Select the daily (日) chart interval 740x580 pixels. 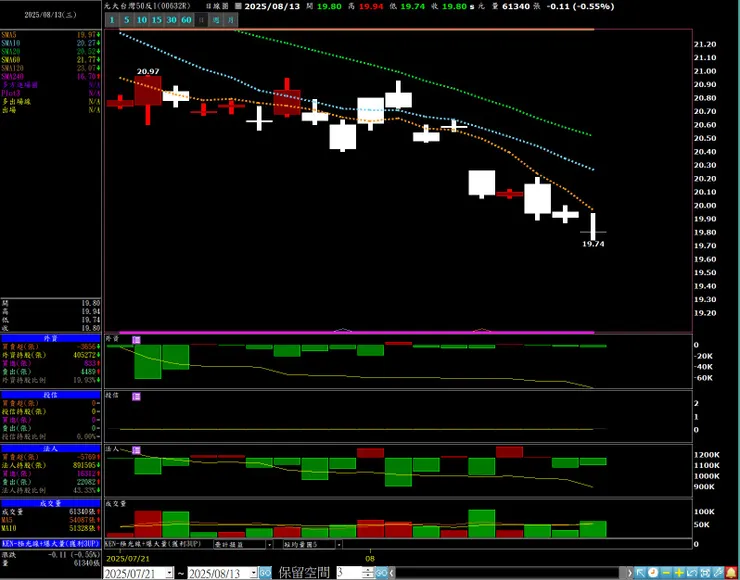[202, 20]
